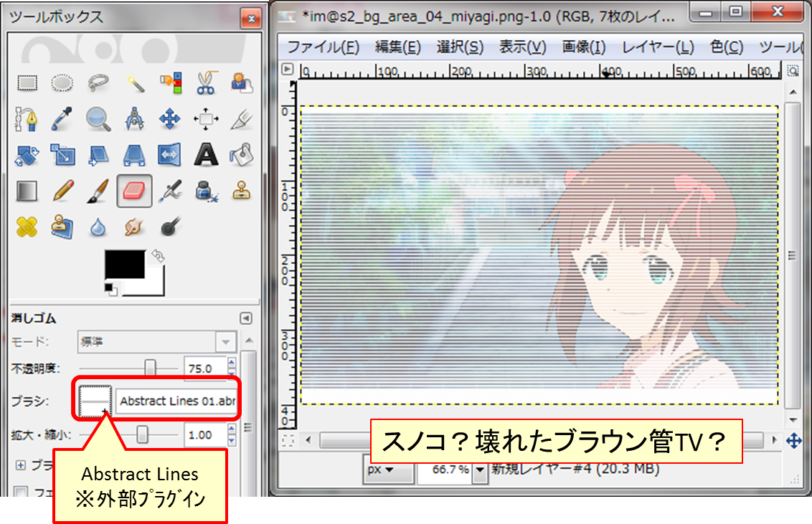
Task: Expand the brush dynamics plus expander
Action: click(20, 465)
